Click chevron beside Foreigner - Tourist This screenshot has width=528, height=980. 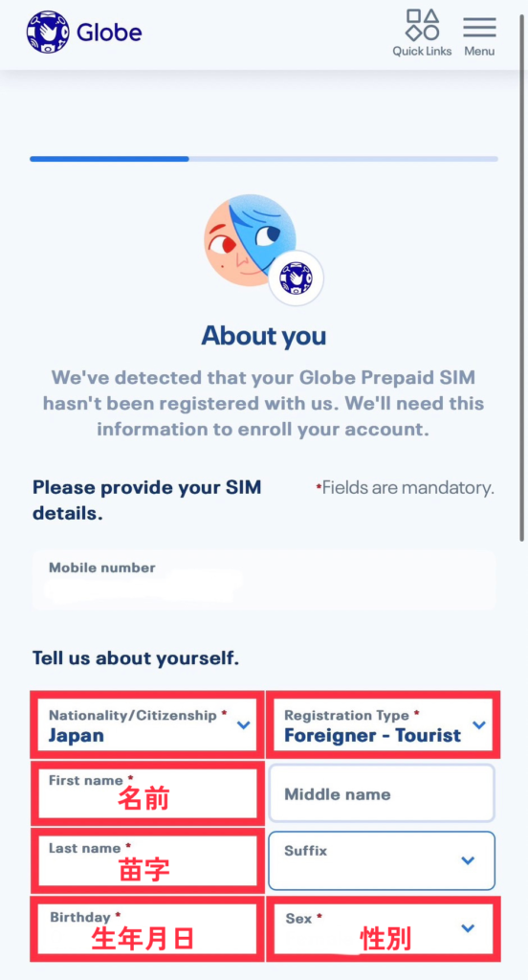(479, 725)
